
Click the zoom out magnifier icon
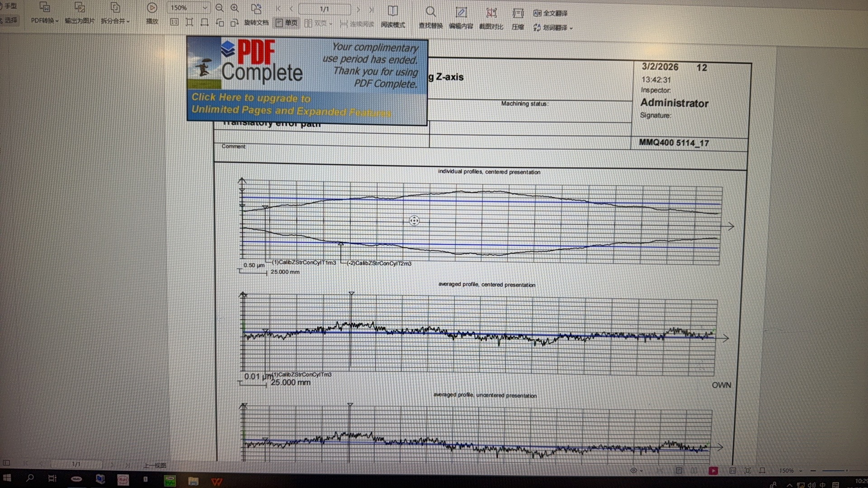[219, 8]
